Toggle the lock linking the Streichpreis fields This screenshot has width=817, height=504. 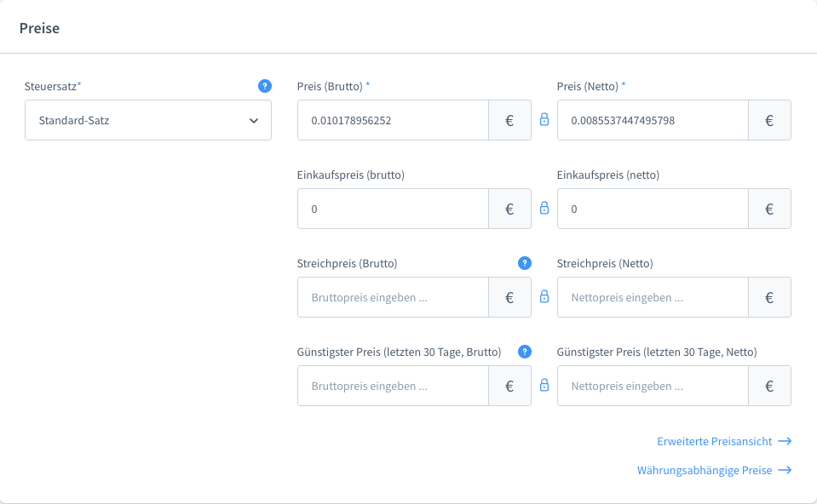pos(544,297)
